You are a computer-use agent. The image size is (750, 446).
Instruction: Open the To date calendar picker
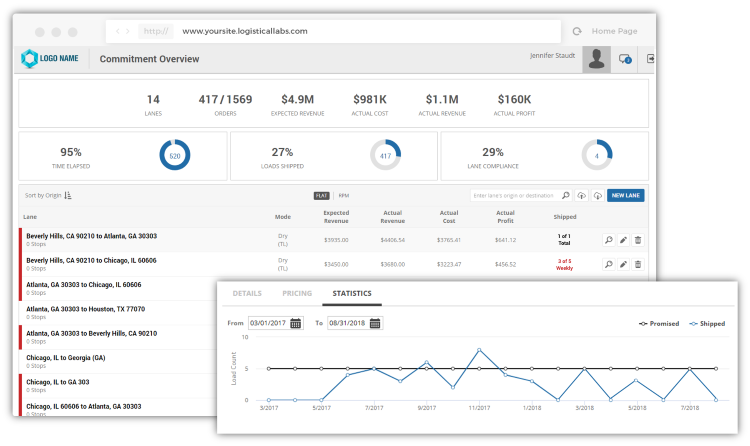pyautogui.click(x=376, y=323)
